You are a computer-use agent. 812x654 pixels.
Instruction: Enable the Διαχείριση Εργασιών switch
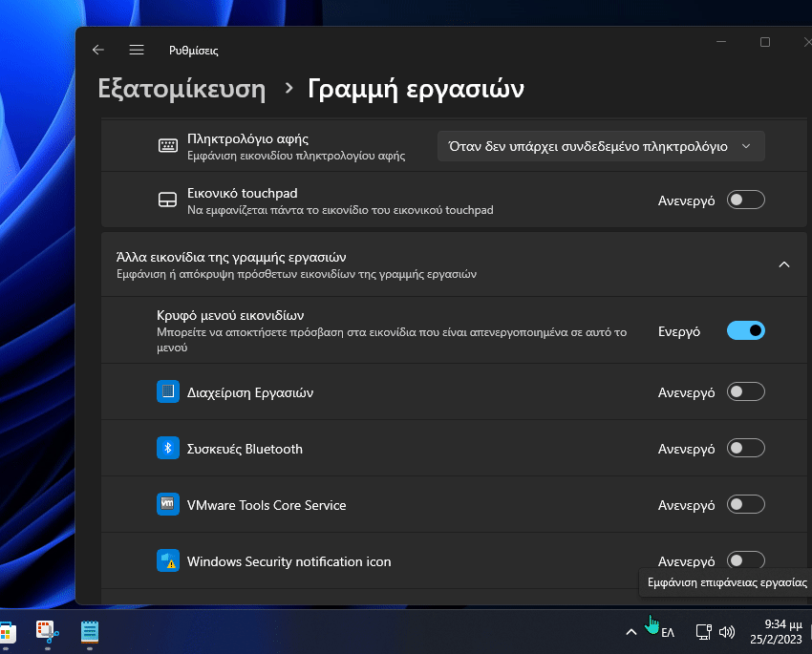[746, 391]
